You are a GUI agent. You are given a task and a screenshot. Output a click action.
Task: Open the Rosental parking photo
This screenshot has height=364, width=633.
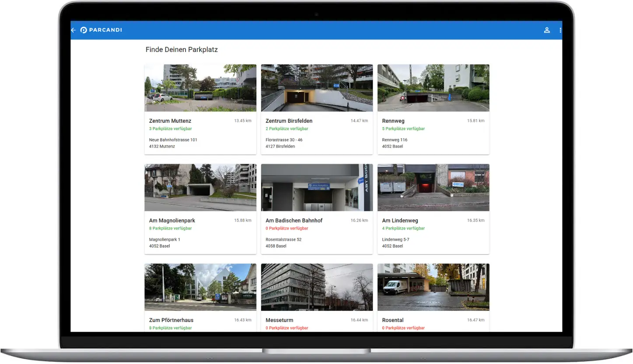433,287
